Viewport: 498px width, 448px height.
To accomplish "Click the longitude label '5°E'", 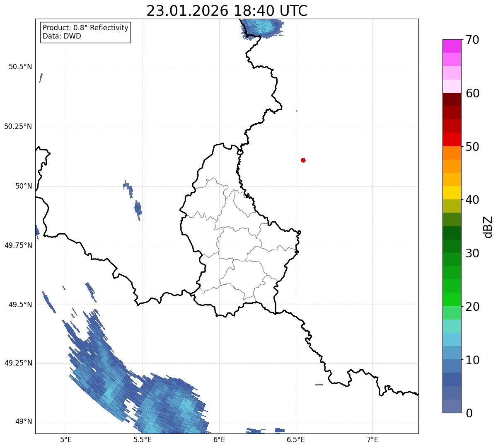I will click(x=66, y=440).
